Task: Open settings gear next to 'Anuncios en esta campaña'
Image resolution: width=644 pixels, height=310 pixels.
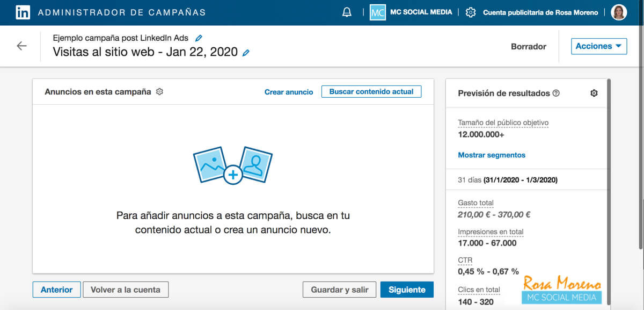Action: 159,92
